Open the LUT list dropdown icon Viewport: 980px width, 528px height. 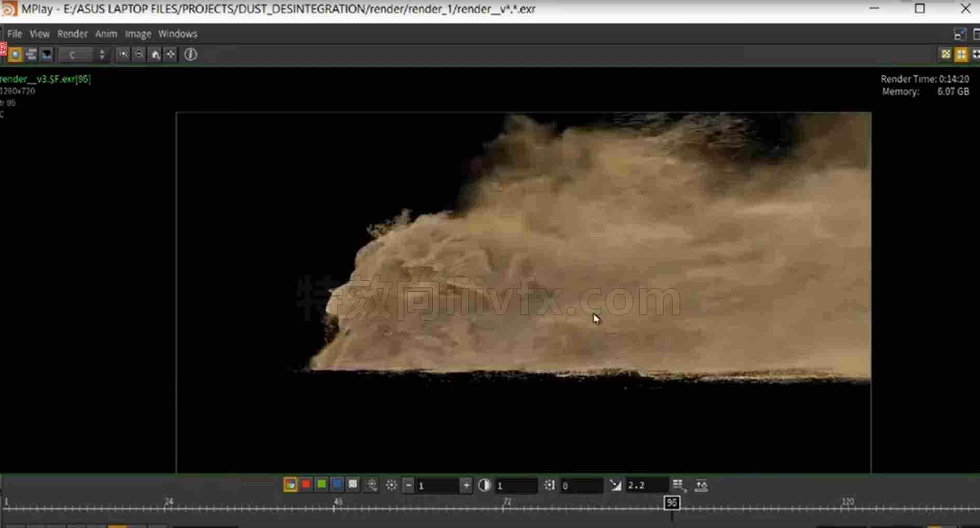click(679, 485)
